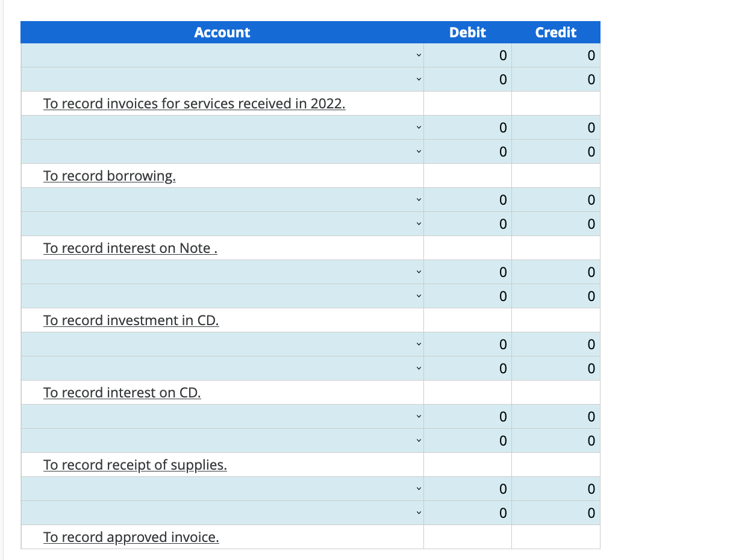Screen dimensions: 730x560
Task: Open second account dropdown above 'approved invoice.'
Action: [x=222, y=513]
